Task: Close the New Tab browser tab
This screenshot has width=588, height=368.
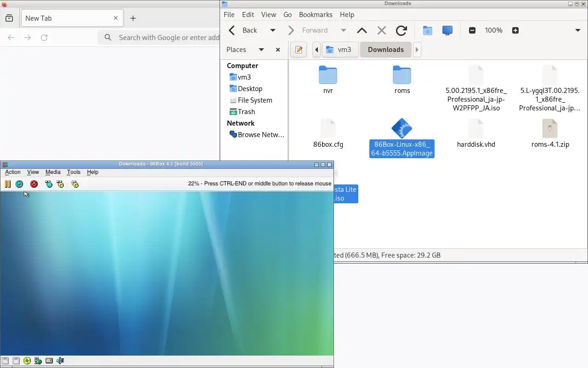Action: coord(116,18)
